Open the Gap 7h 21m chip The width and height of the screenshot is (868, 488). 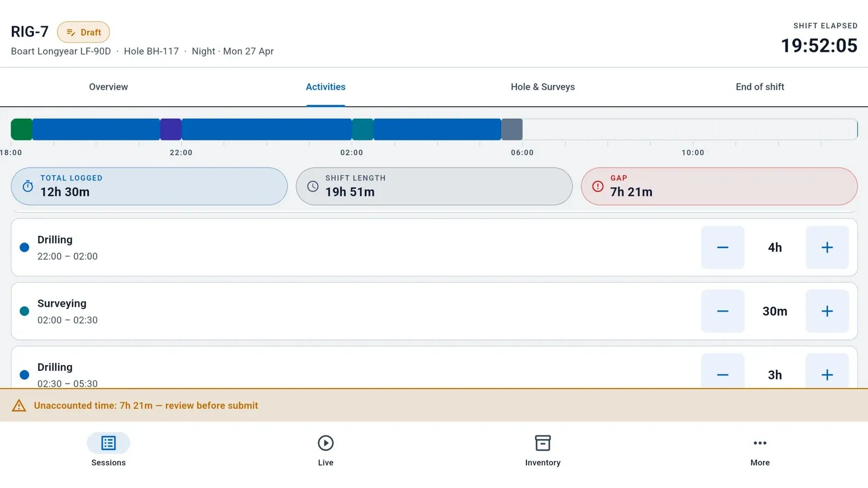[719, 186]
